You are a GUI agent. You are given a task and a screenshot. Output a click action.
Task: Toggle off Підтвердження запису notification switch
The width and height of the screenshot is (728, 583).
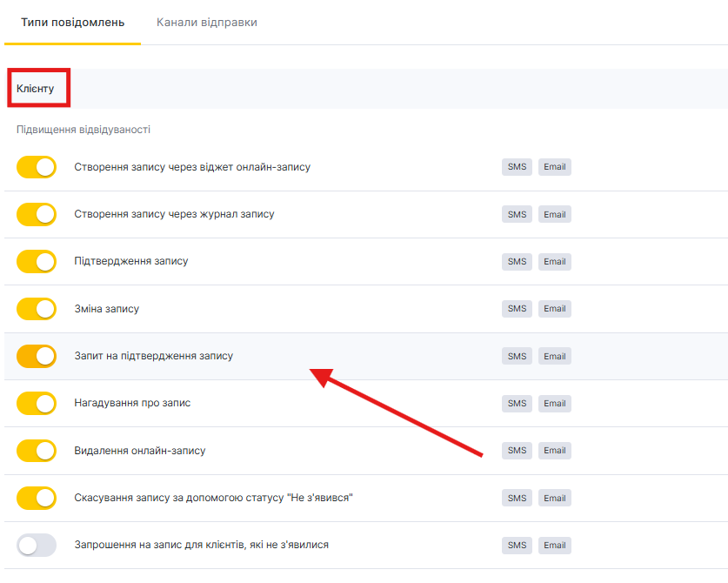pyautogui.click(x=37, y=261)
